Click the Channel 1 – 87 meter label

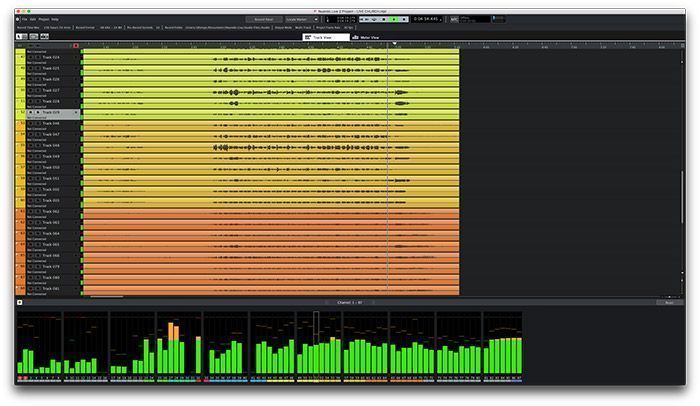pyautogui.click(x=350, y=302)
